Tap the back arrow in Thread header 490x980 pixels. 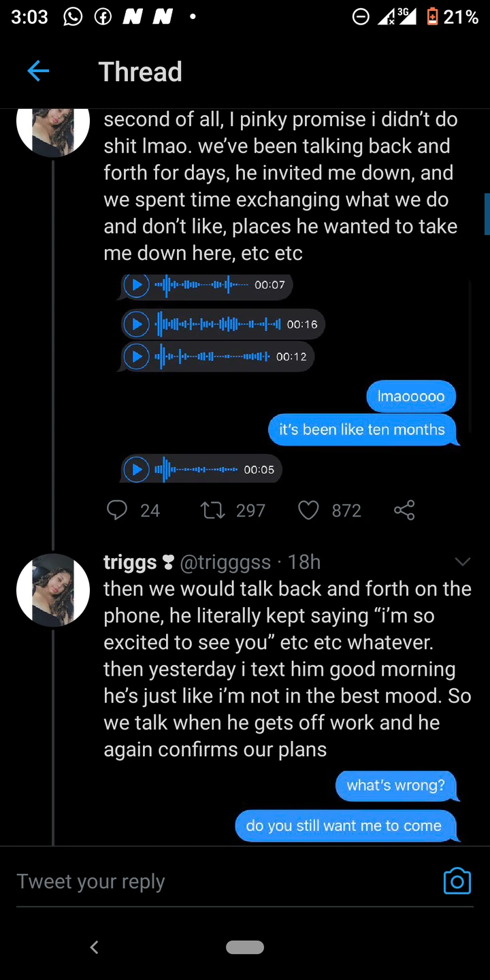pyautogui.click(x=38, y=71)
